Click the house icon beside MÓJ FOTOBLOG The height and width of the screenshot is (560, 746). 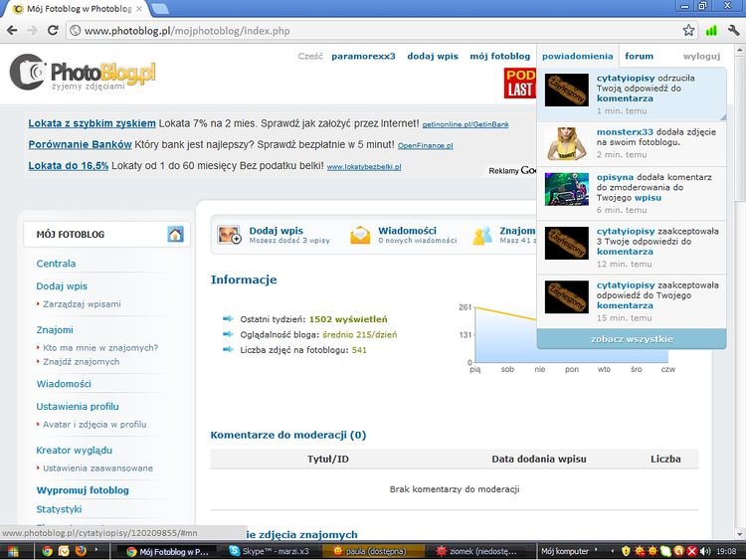tap(175, 234)
